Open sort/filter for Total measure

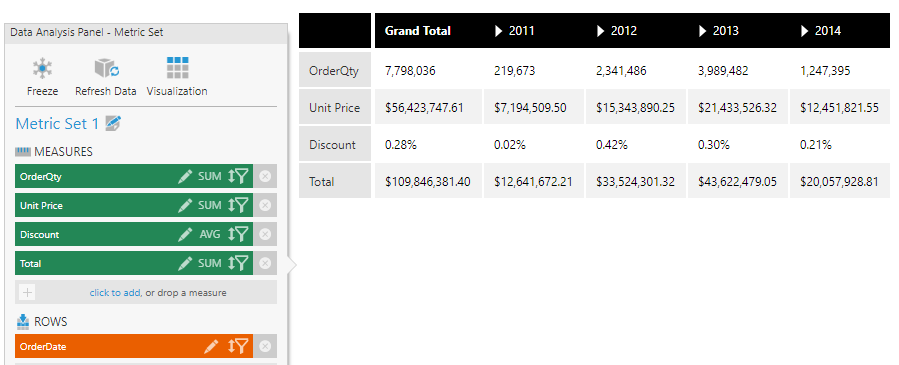coord(238,263)
